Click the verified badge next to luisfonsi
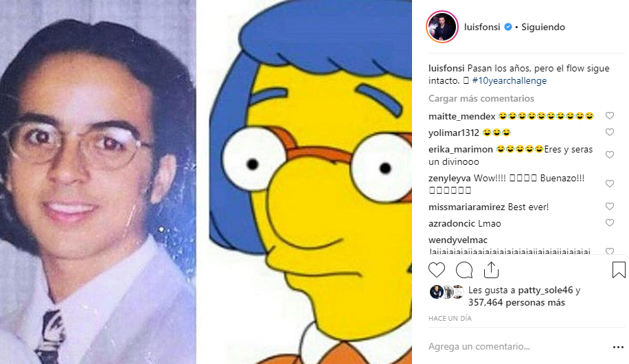629x364 pixels. click(x=508, y=27)
